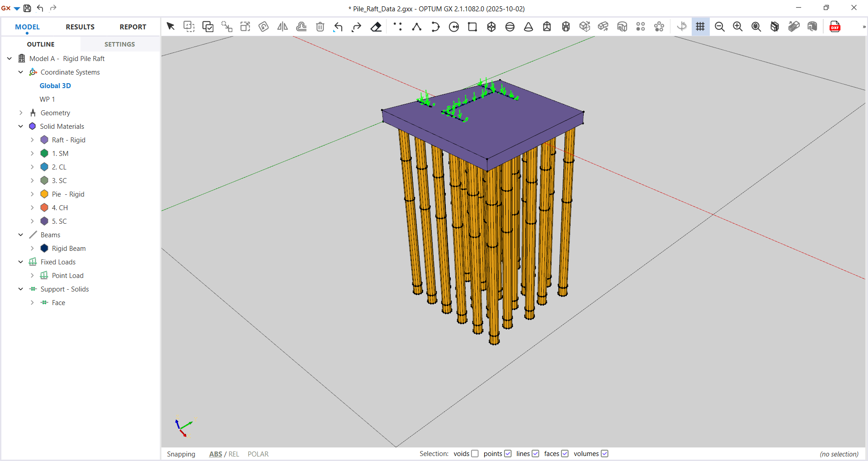The image size is (868, 461).
Task: Click the zoom in magnifier
Action: [x=738, y=27]
